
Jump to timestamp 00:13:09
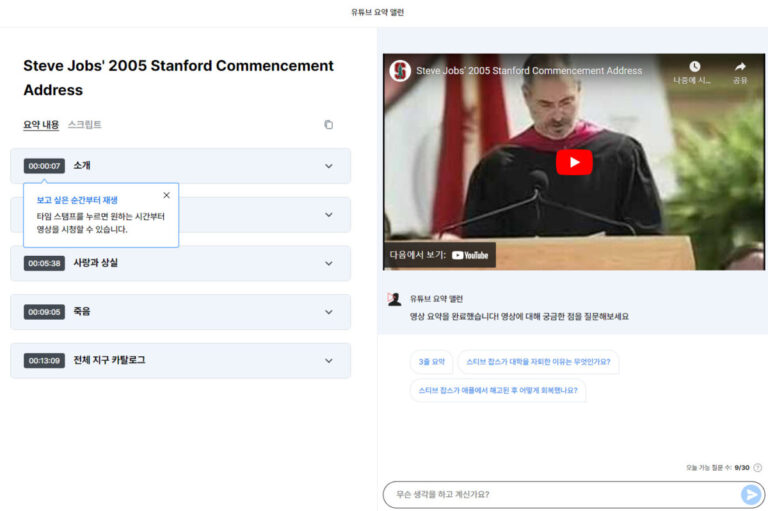point(44,361)
